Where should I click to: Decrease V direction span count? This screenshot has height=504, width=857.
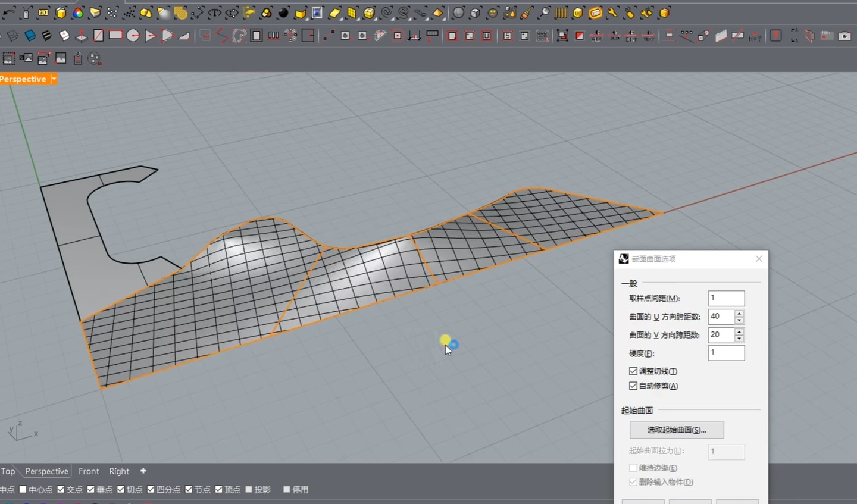[739, 339]
